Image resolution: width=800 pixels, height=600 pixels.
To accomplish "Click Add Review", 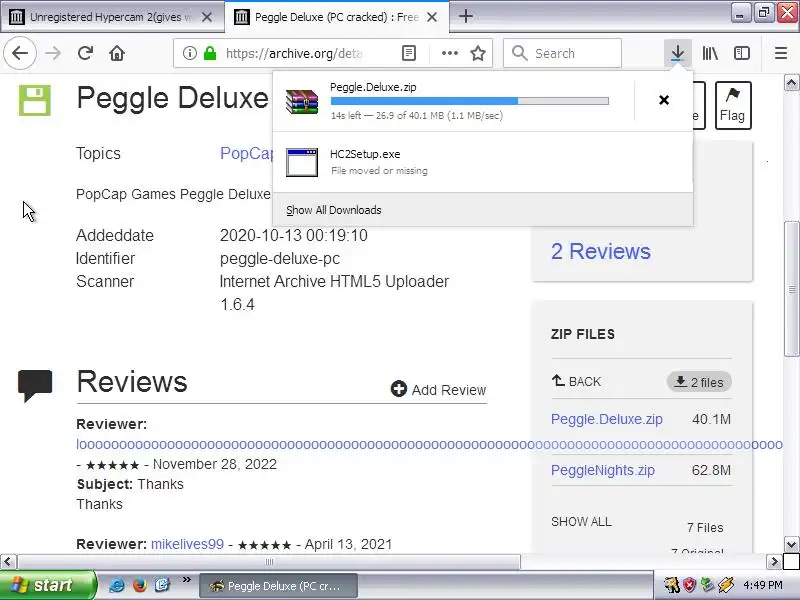I will (x=438, y=390).
